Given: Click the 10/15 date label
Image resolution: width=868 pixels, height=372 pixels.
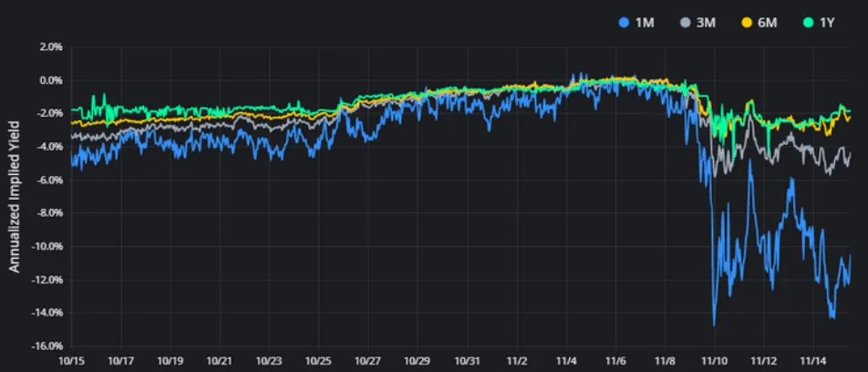Looking at the screenshot, I should point(72,360).
